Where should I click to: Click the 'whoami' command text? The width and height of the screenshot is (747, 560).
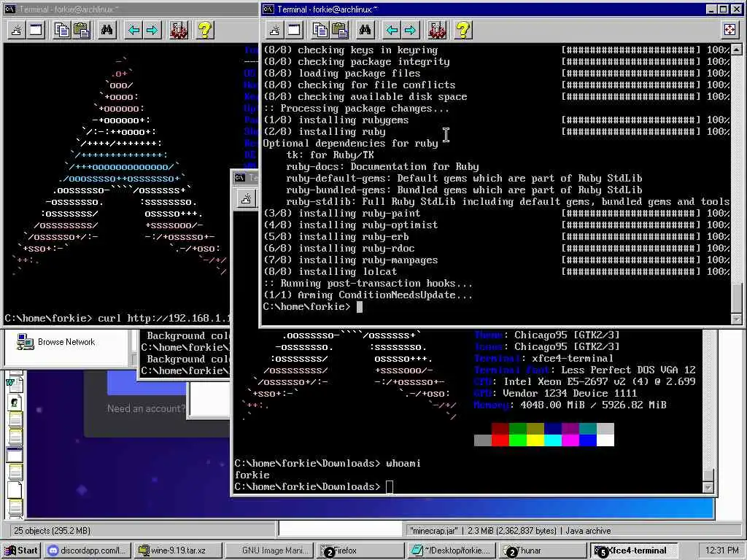(403, 463)
